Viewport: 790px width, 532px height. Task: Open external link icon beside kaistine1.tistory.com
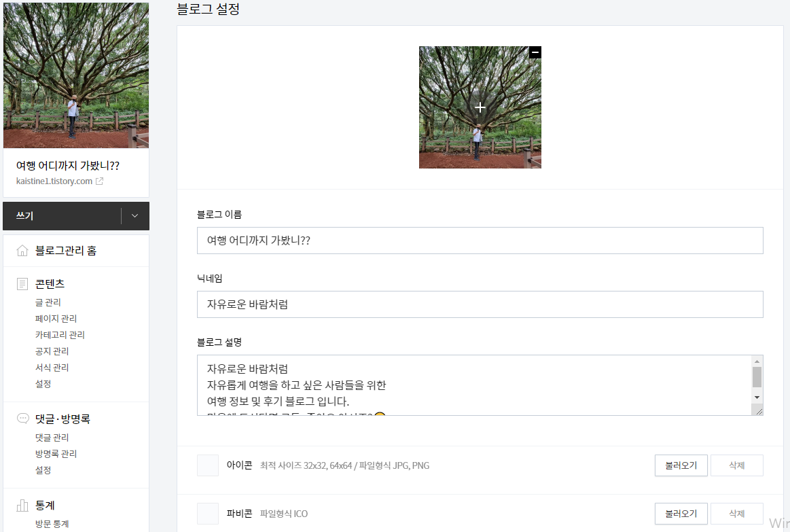(x=100, y=181)
